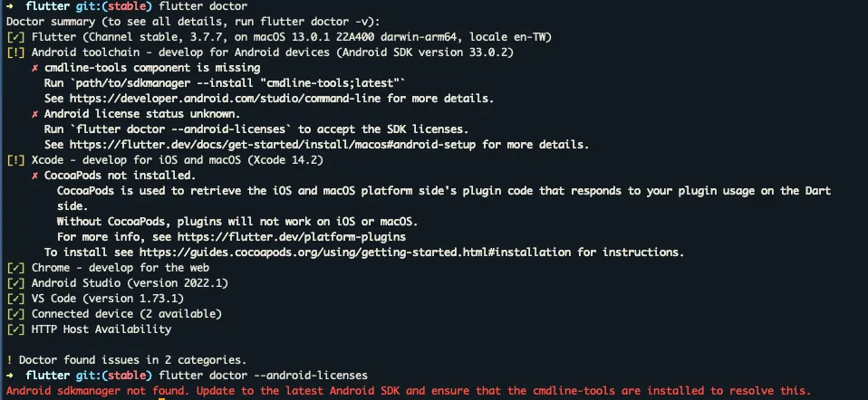Screen dimensions: 868x400
Task: Click the red X beside CocoaPods not installed
Action: point(35,175)
